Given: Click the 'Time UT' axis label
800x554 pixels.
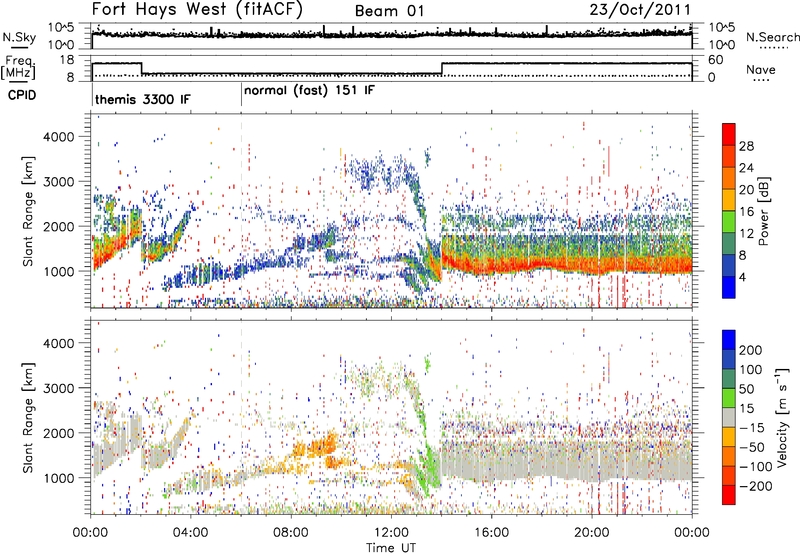Looking at the screenshot, I should [391, 547].
